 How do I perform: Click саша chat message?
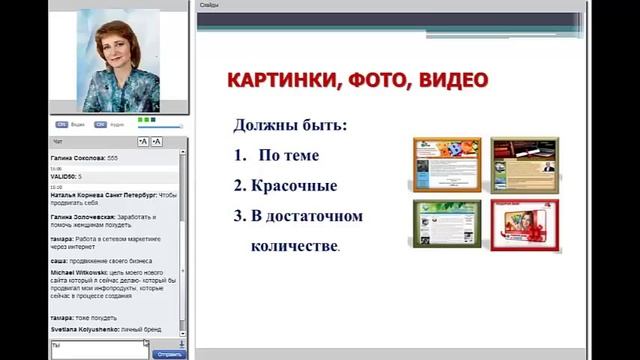pyautogui.click(x=101, y=261)
